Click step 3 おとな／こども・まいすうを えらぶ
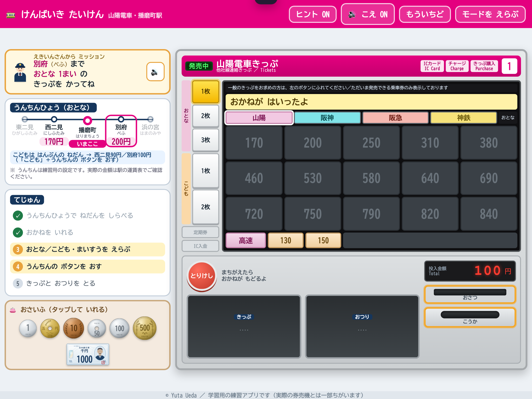The width and height of the screenshot is (532, 399). click(x=88, y=249)
